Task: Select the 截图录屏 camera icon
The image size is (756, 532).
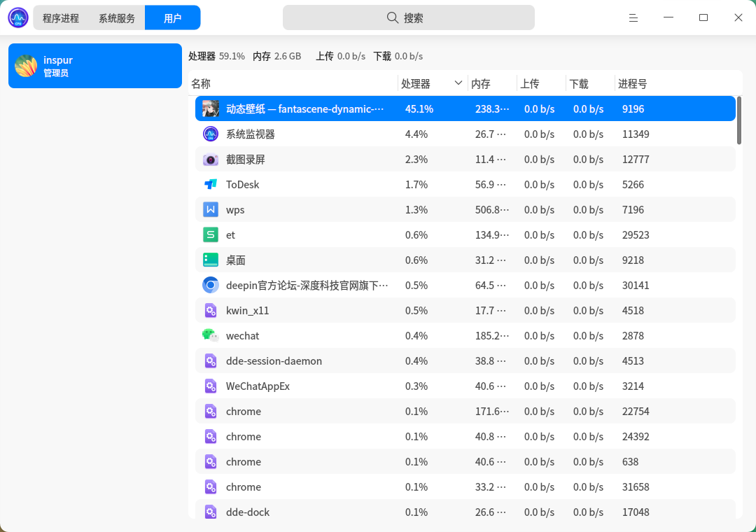Action: pyautogui.click(x=211, y=159)
